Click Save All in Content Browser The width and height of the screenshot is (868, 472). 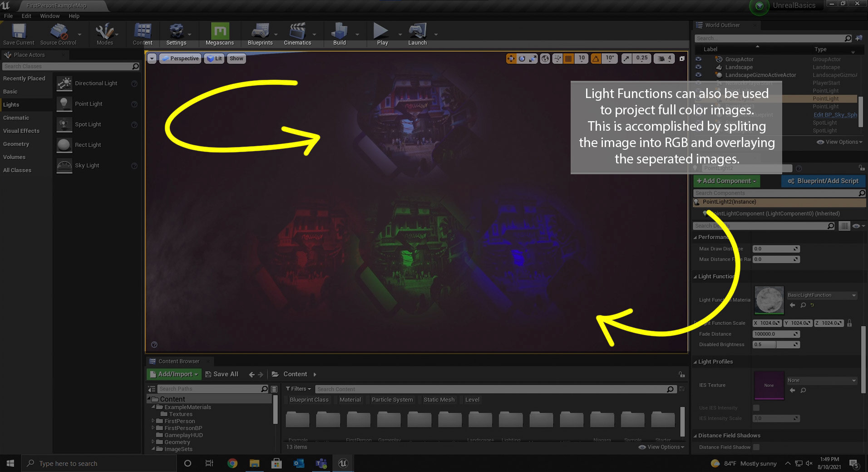[x=222, y=374]
